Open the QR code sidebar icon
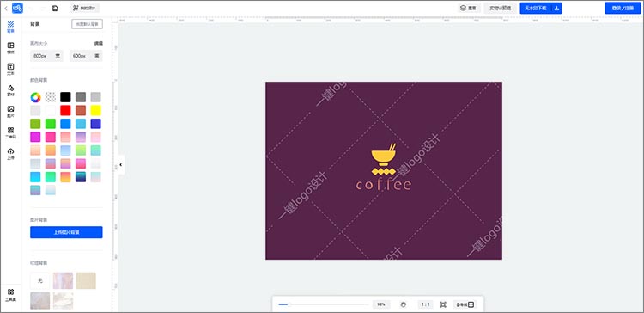Viewport: 644px width, 313px height. point(10,132)
